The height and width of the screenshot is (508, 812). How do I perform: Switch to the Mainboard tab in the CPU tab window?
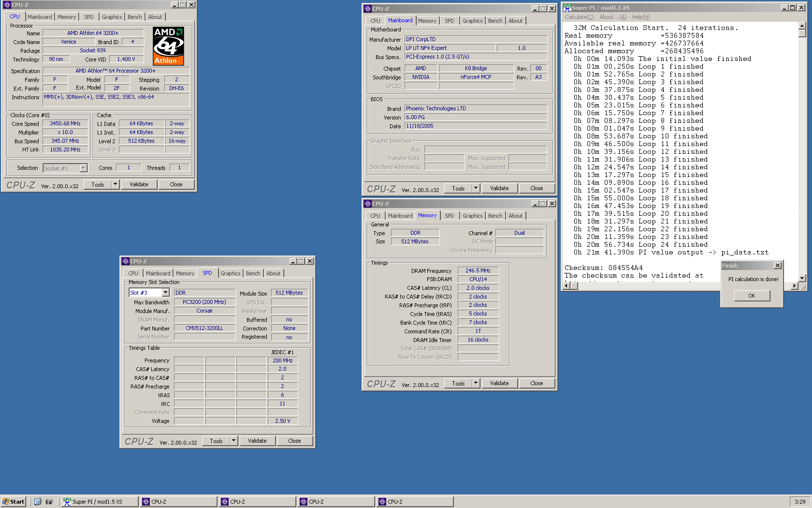click(40, 17)
